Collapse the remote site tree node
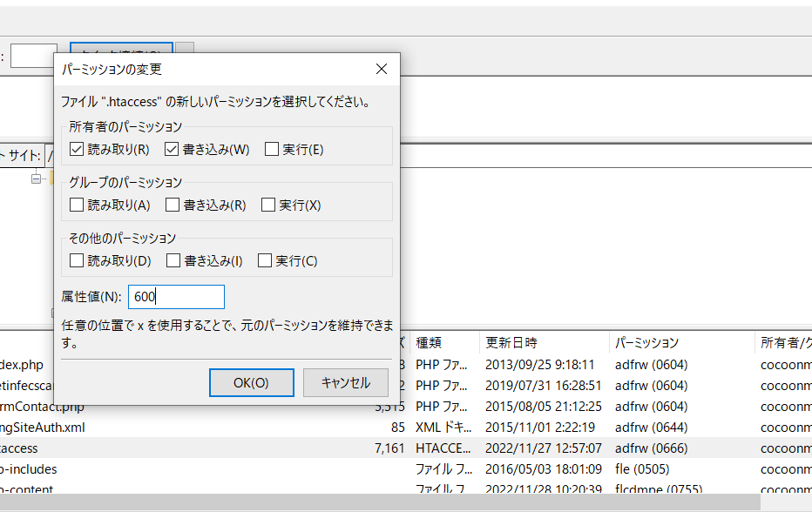 (x=36, y=179)
